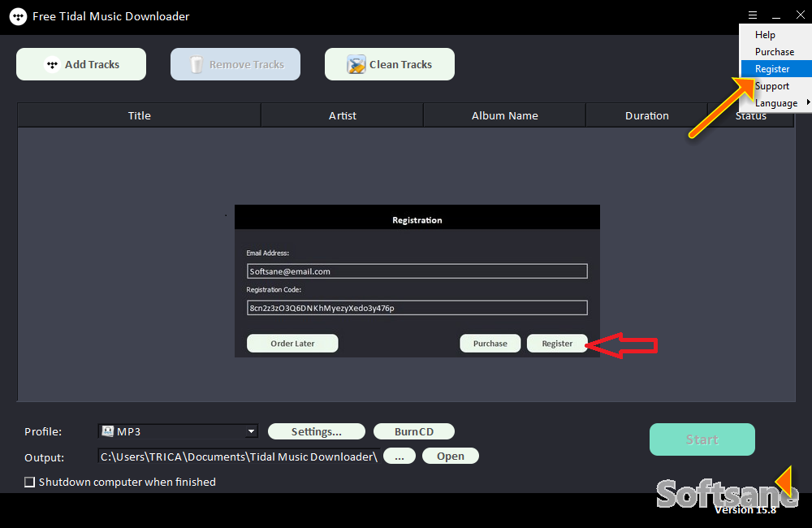
Task: Click the output path field
Action: [x=239, y=457]
